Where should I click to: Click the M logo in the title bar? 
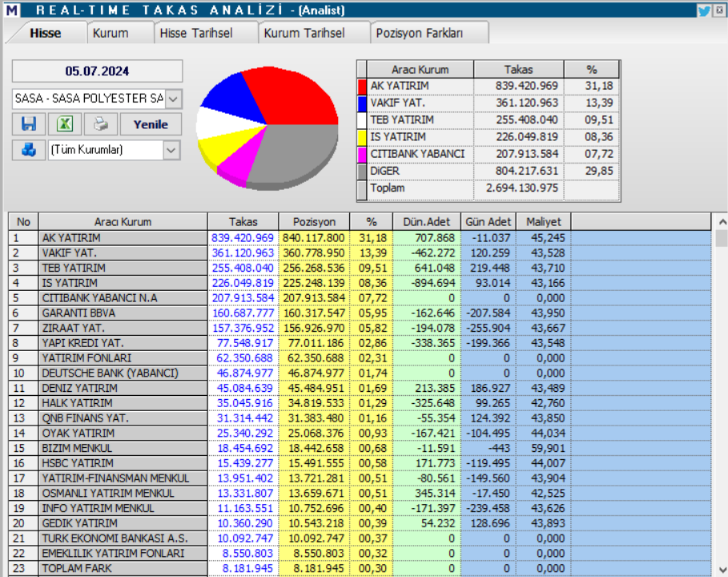pyautogui.click(x=11, y=10)
